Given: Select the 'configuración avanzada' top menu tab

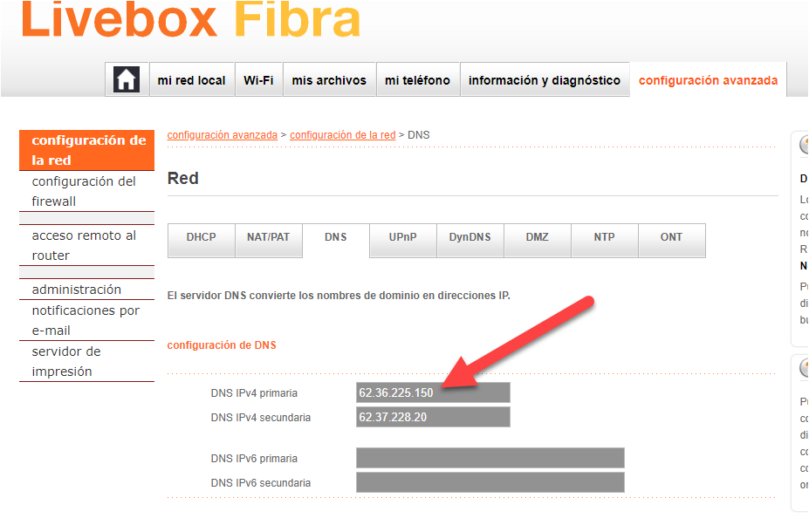Looking at the screenshot, I should coord(708,80).
